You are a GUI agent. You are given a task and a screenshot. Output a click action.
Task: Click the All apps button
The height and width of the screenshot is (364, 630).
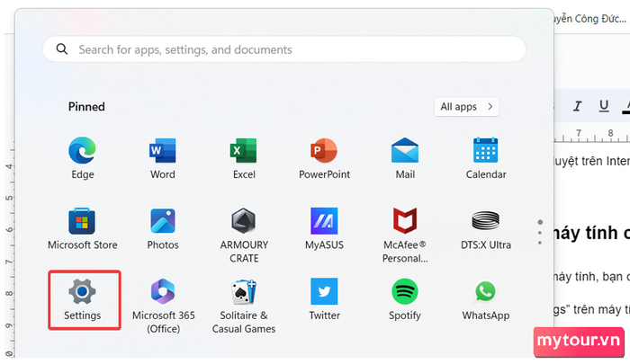pyautogui.click(x=466, y=107)
